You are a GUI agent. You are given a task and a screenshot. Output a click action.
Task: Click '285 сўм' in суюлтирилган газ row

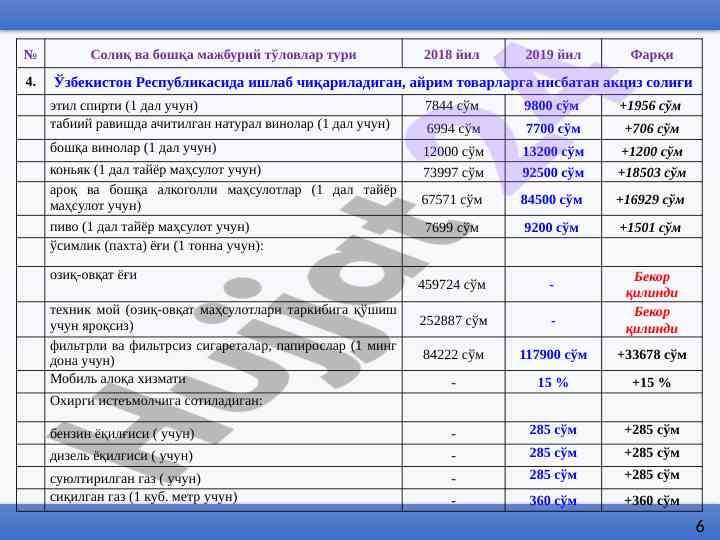(x=553, y=475)
